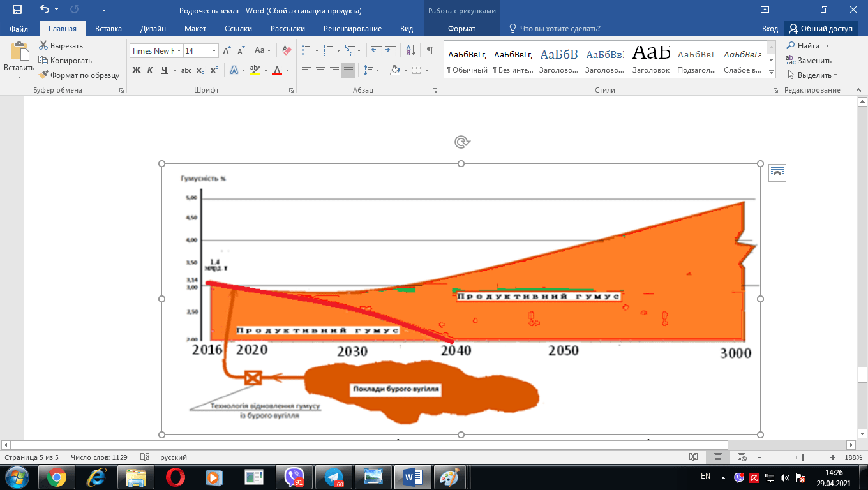Viewport: 868px width, 490px height.
Task: Click the increase indent icon
Action: tap(391, 50)
